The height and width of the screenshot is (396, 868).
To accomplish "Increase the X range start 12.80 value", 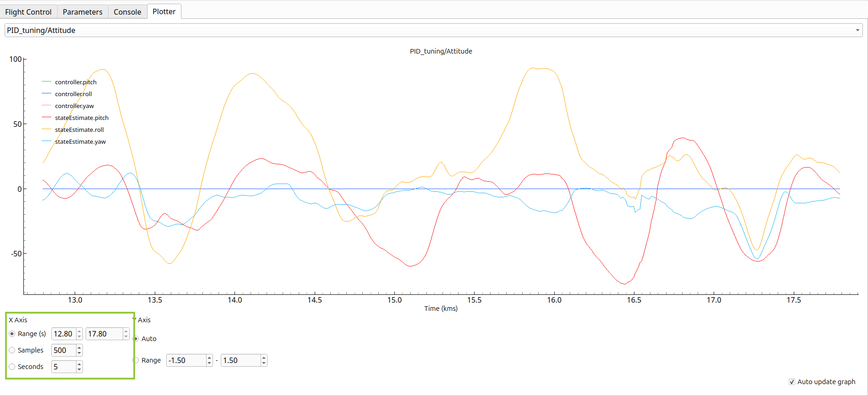I will (x=80, y=331).
